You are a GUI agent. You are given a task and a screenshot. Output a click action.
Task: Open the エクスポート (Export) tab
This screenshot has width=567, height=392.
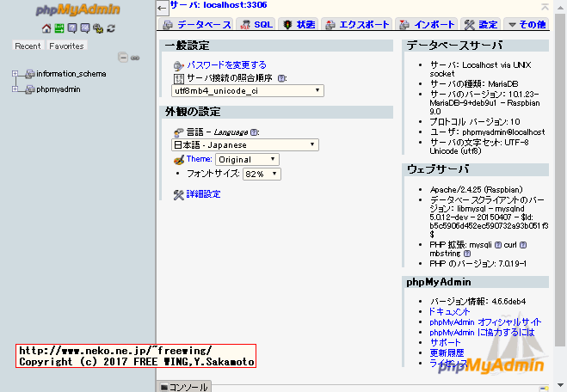pos(359,25)
